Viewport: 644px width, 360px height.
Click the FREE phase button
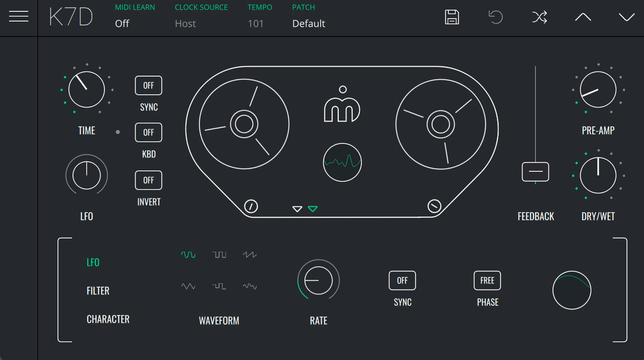click(487, 281)
